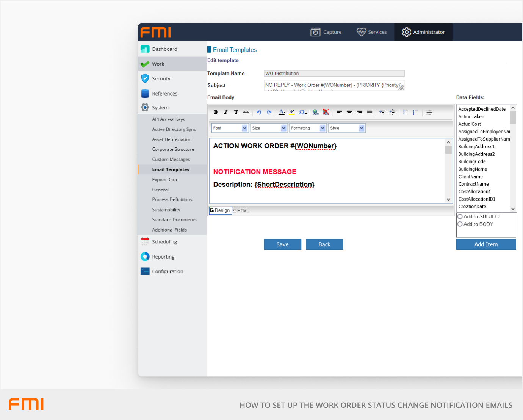
Task: Select the Add to SUBJECT radio button
Action: point(460,216)
